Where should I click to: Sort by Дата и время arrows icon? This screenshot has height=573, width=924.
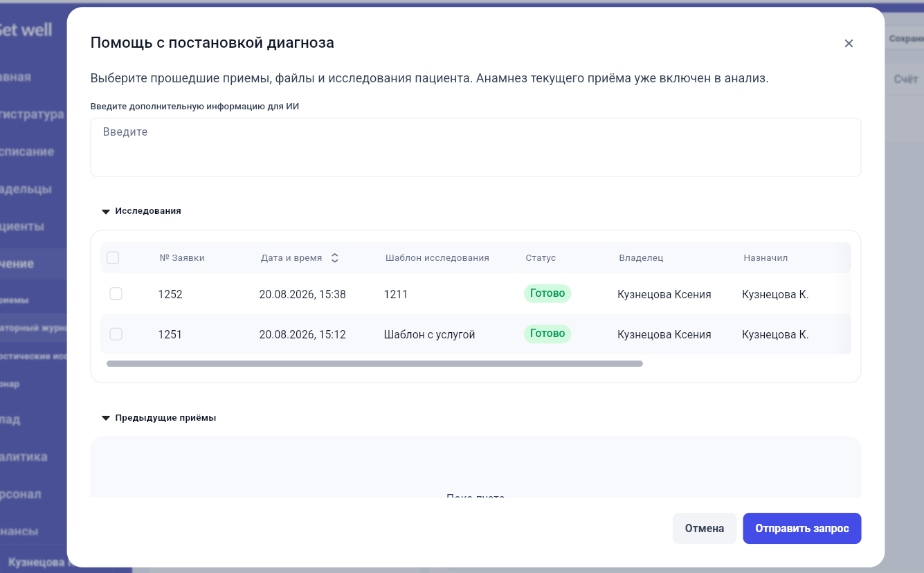(335, 258)
